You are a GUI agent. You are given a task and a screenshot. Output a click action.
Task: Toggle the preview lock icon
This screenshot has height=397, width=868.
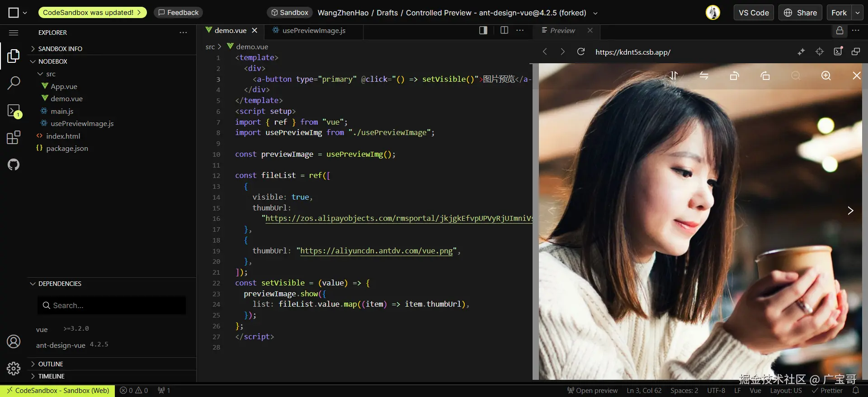click(840, 30)
